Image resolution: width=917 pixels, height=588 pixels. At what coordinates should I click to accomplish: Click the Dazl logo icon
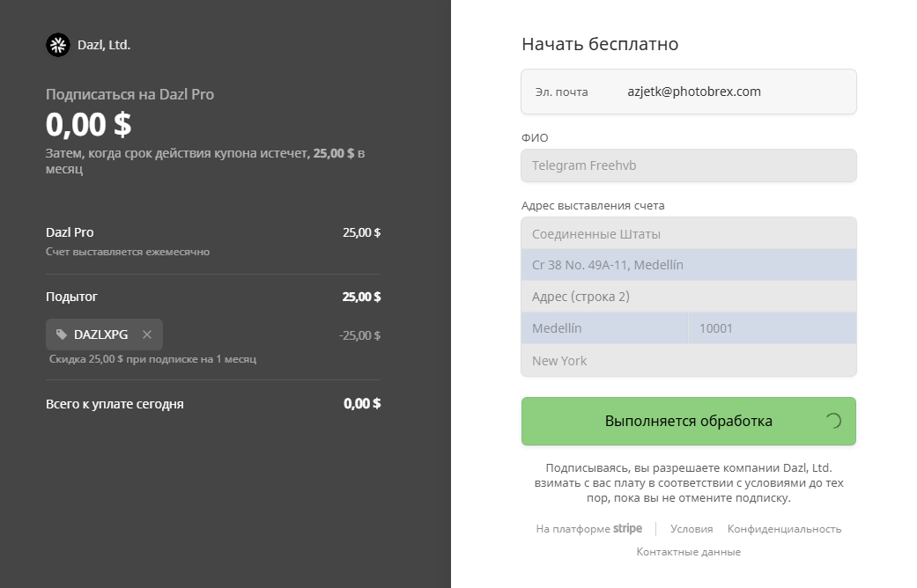[x=57, y=45]
